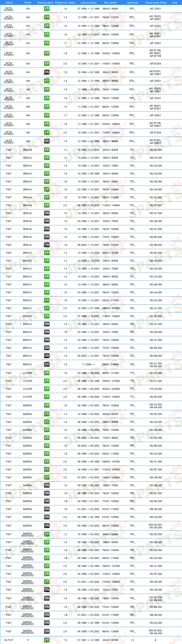Click diesel icon in Marea Weekend 182 A7.000, 182 B9.000 row

tap(47, 598)
